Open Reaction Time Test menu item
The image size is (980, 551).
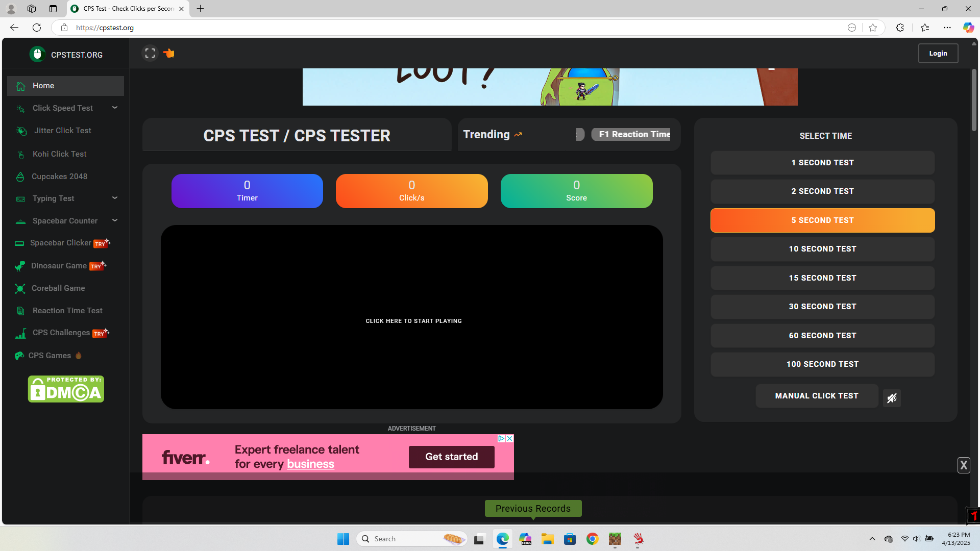point(67,311)
